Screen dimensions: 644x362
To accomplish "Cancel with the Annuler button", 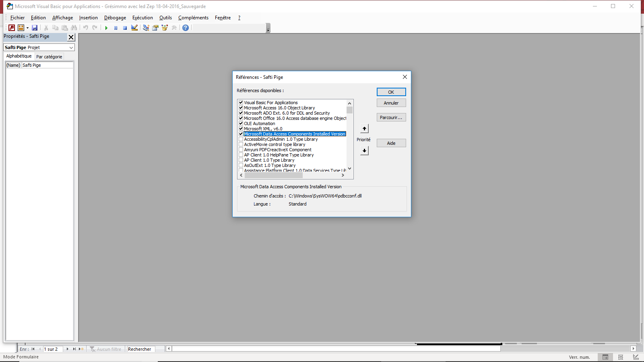I will tap(391, 103).
